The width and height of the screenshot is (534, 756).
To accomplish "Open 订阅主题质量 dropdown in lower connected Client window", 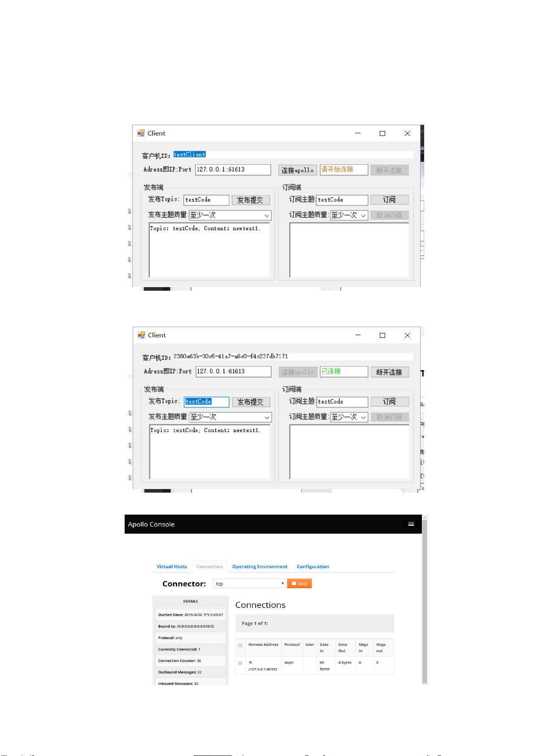I will pos(349,417).
